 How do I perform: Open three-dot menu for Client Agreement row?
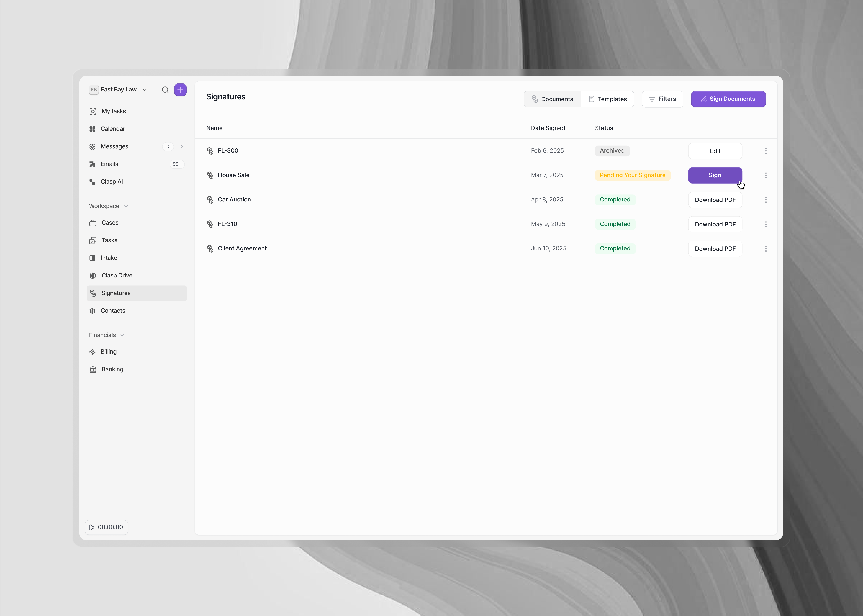tap(765, 249)
